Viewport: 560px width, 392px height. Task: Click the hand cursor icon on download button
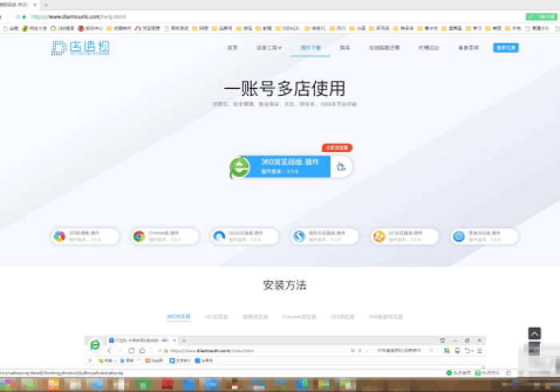[341, 166]
